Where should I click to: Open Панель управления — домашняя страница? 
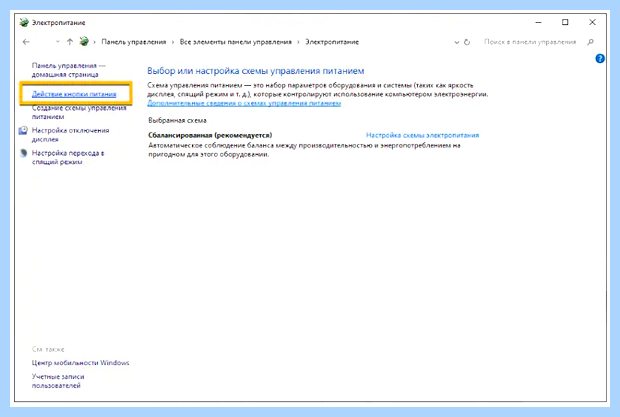click(68, 70)
